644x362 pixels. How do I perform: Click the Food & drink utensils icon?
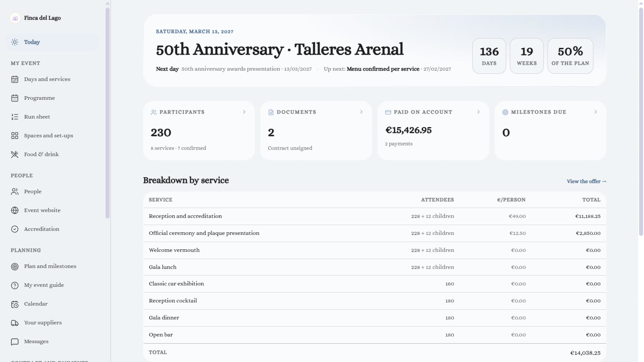coord(15,154)
